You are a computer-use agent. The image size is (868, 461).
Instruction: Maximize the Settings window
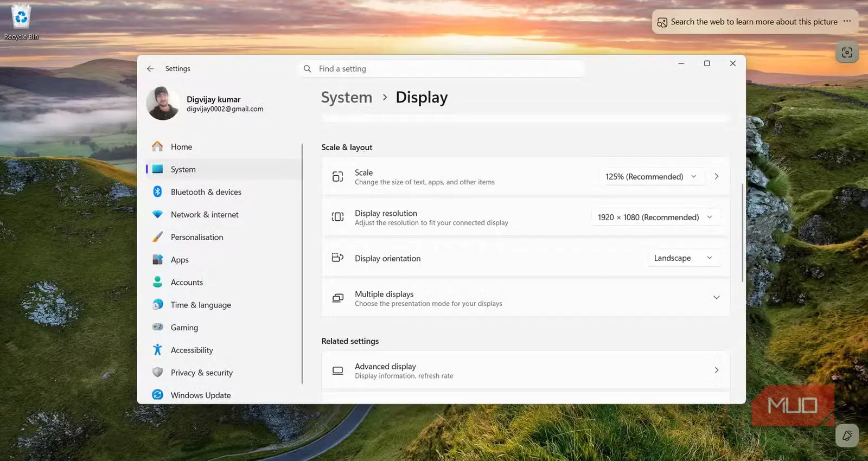[707, 63]
